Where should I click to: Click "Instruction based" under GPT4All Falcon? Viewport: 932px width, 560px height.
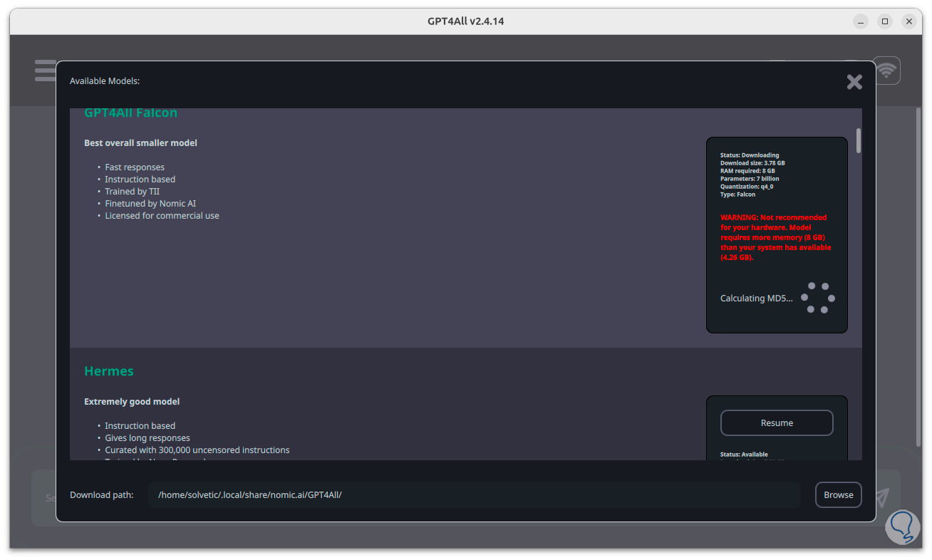(x=140, y=180)
